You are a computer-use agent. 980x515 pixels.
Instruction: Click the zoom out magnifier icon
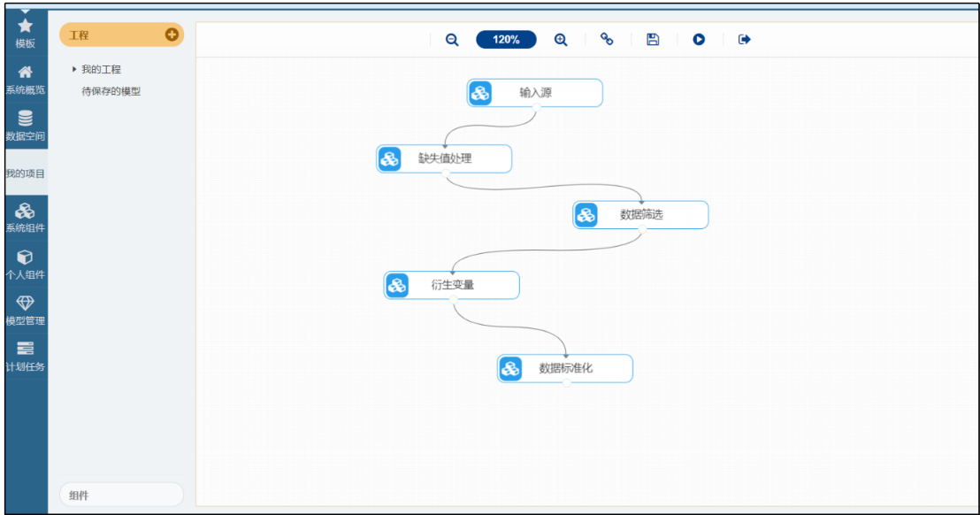[x=452, y=40]
